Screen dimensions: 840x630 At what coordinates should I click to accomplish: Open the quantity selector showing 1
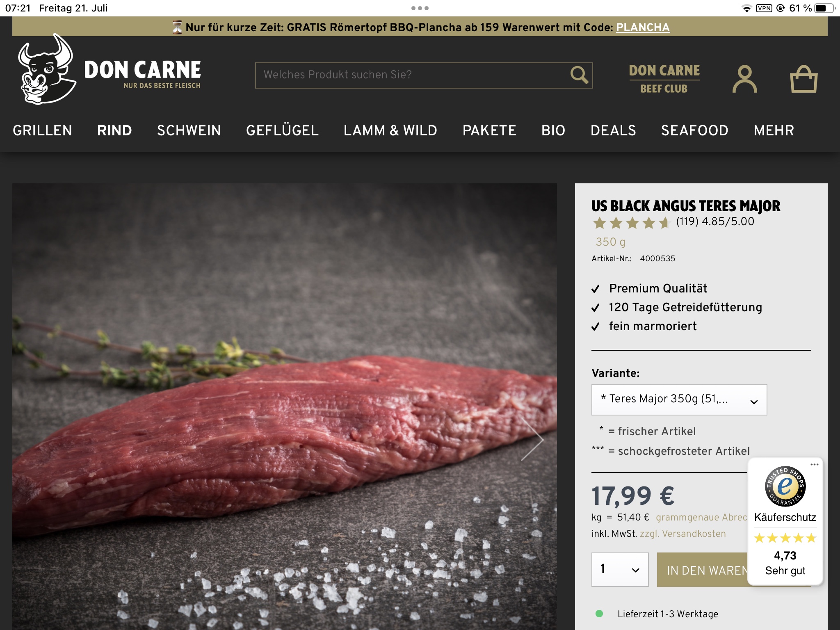(x=620, y=569)
